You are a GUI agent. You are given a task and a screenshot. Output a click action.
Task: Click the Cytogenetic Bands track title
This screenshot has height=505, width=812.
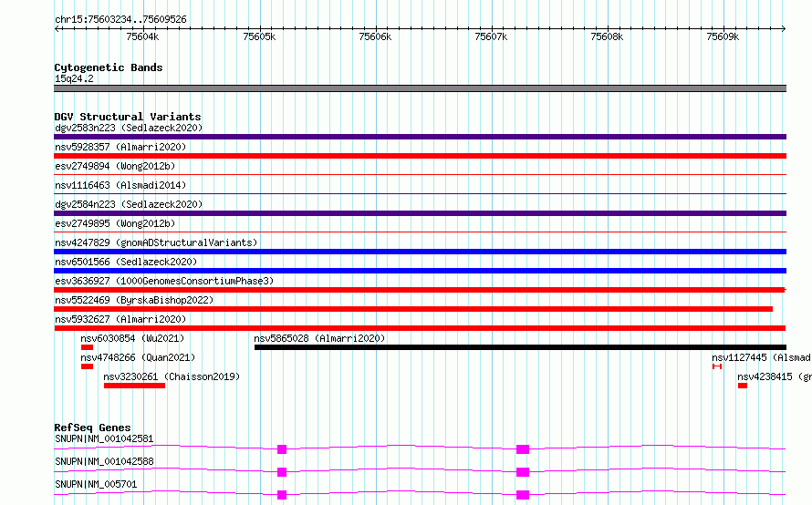(109, 67)
